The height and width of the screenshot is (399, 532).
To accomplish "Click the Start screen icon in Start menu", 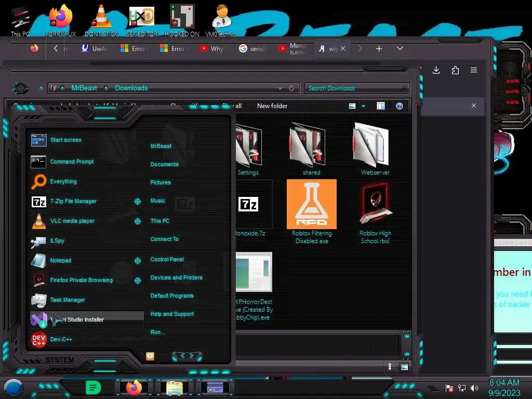I will click(x=38, y=140).
